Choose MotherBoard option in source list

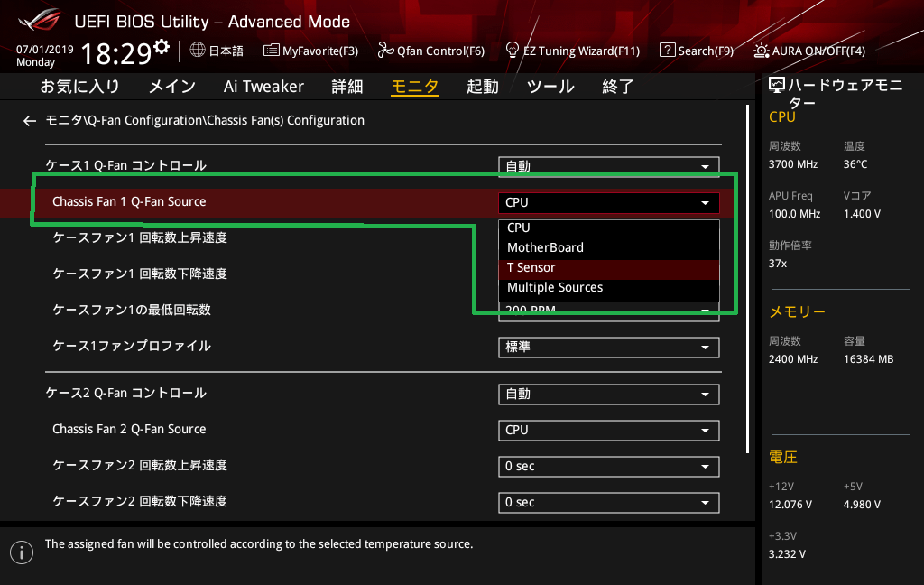click(609, 247)
